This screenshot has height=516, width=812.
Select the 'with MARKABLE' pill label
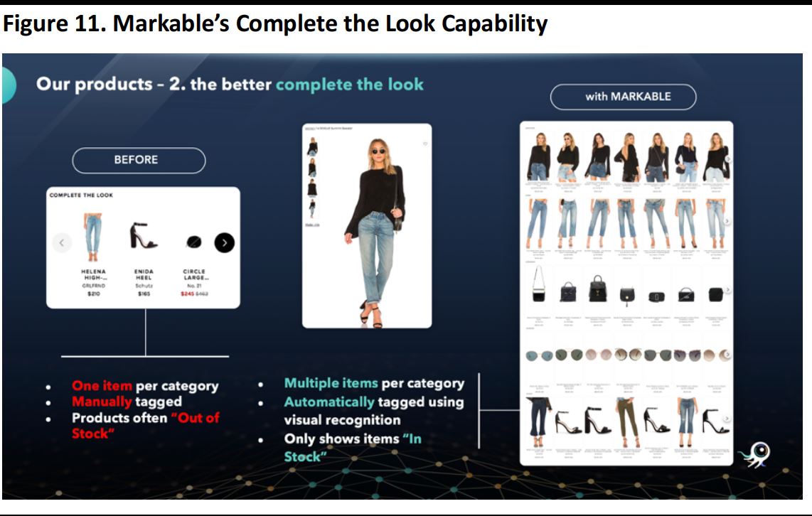[623, 97]
